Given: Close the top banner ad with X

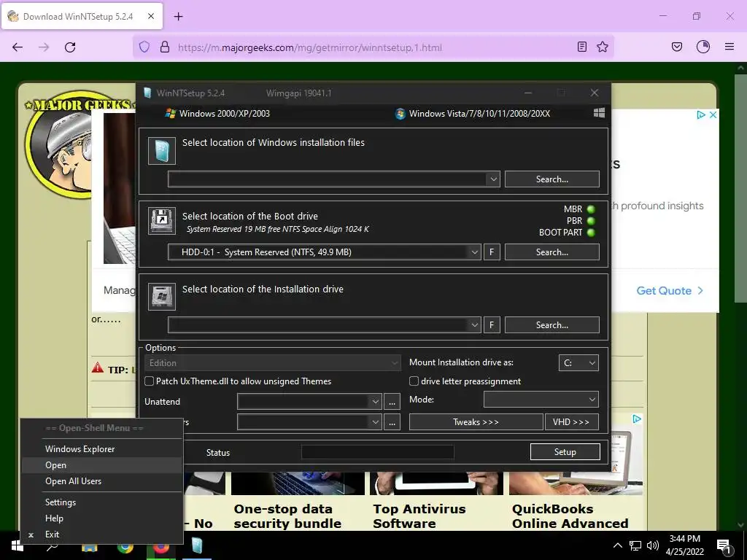Looking at the screenshot, I should pos(713,114).
